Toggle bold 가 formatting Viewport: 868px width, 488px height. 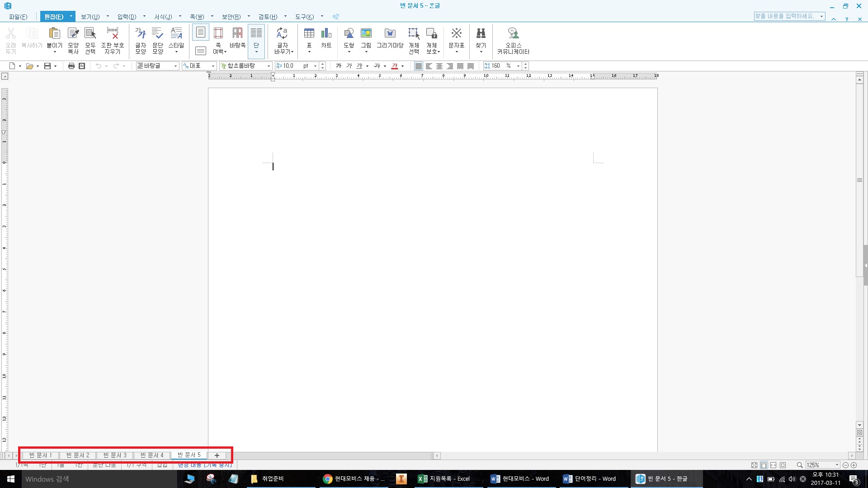pyautogui.click(x=339, y=66)
